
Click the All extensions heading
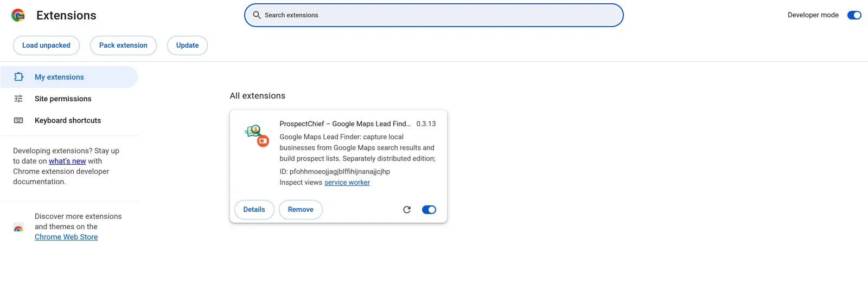(257, 96)
